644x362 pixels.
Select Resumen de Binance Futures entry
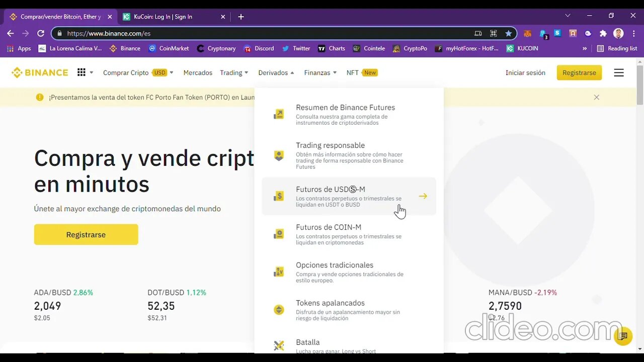click(x=349, y=114)
